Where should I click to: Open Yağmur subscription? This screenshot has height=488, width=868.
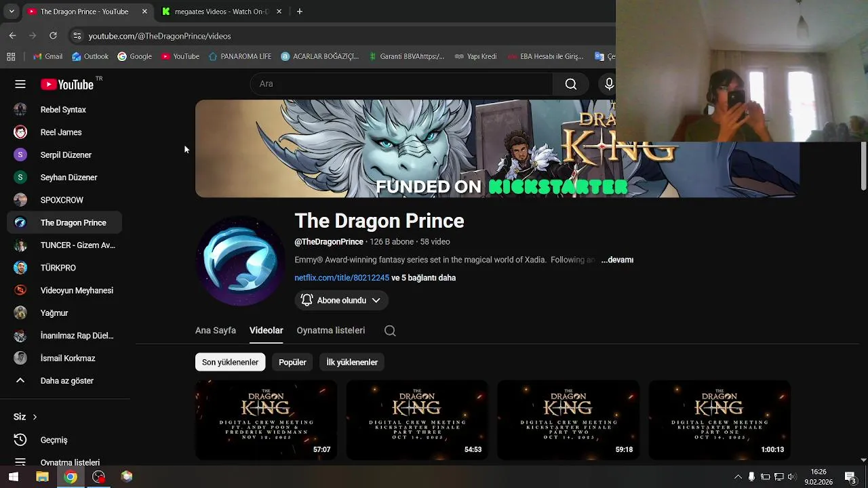64,313
